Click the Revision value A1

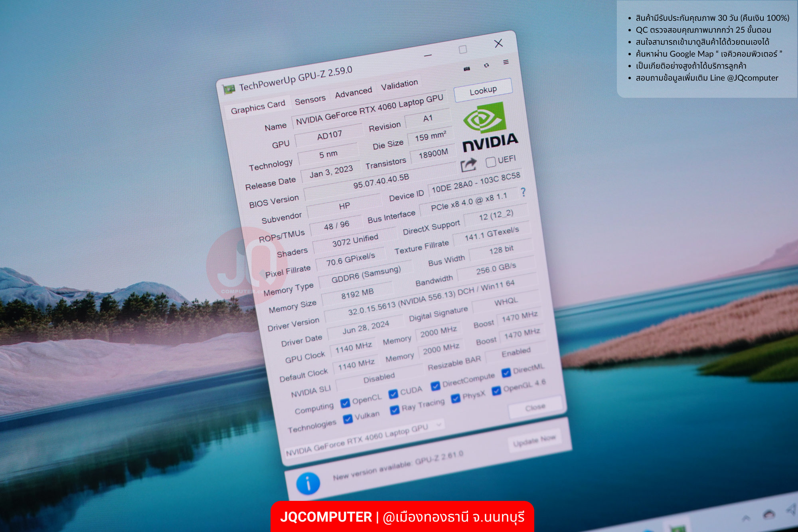coord(427,119)
